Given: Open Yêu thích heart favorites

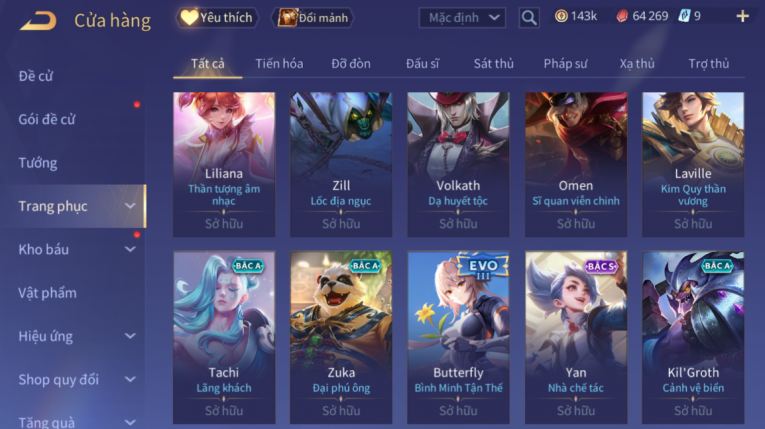Looking at the screenshot, I should [x=216, y=18].
